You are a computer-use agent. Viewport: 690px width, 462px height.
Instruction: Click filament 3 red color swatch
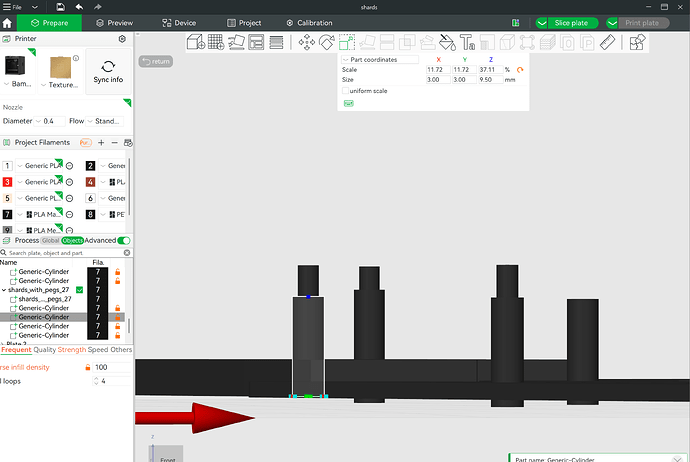point(7,182)
